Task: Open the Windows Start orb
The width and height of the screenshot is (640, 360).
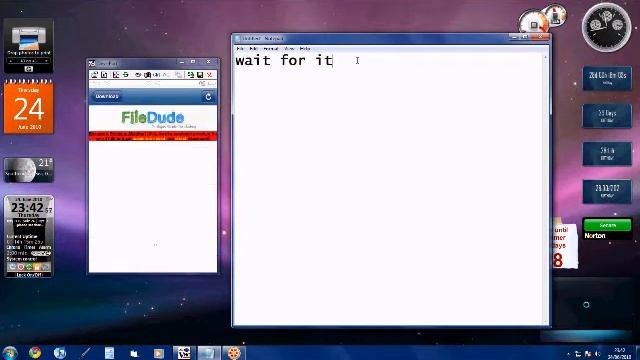Action: coord(10,353)
